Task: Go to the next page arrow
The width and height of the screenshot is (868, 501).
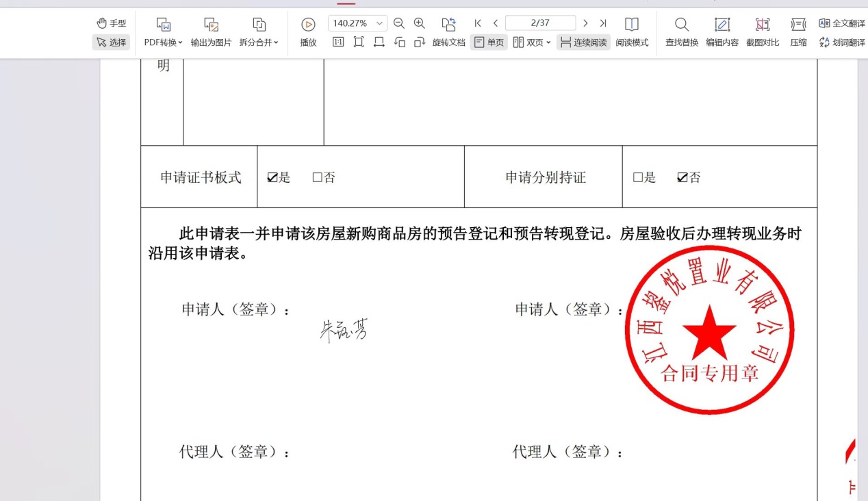Action: 585,23
